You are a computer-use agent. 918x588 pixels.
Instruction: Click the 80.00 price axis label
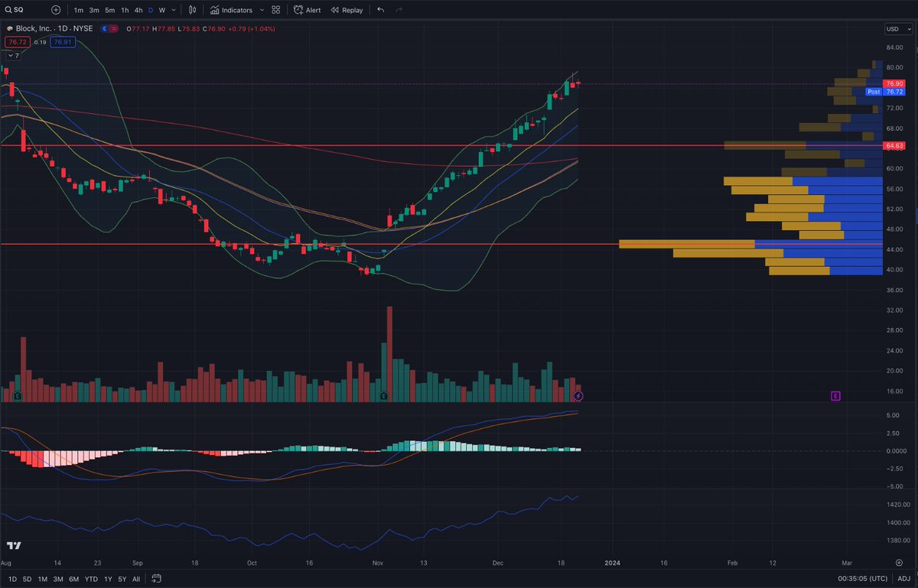point(894,68)
